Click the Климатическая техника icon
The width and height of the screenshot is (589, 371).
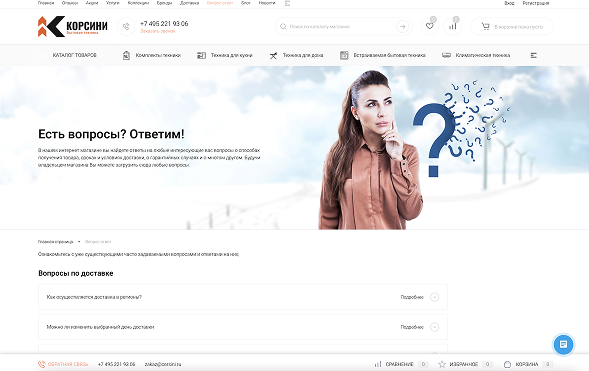446,55
